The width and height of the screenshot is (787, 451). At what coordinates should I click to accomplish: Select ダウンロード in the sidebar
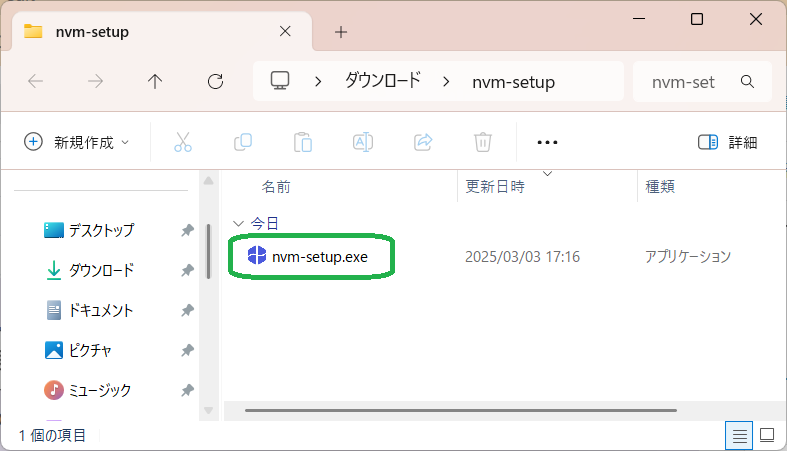click(100, 270)
